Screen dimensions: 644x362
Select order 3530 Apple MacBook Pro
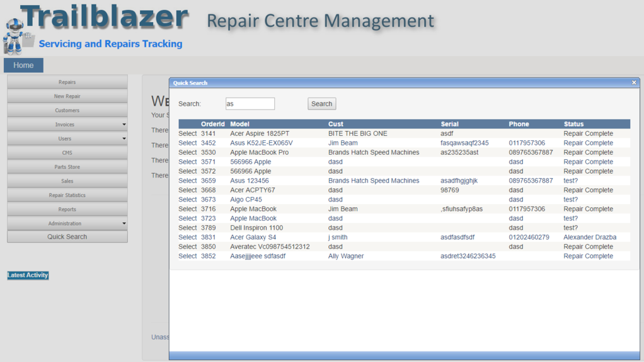pyautogui.click(x=188, y=153)
